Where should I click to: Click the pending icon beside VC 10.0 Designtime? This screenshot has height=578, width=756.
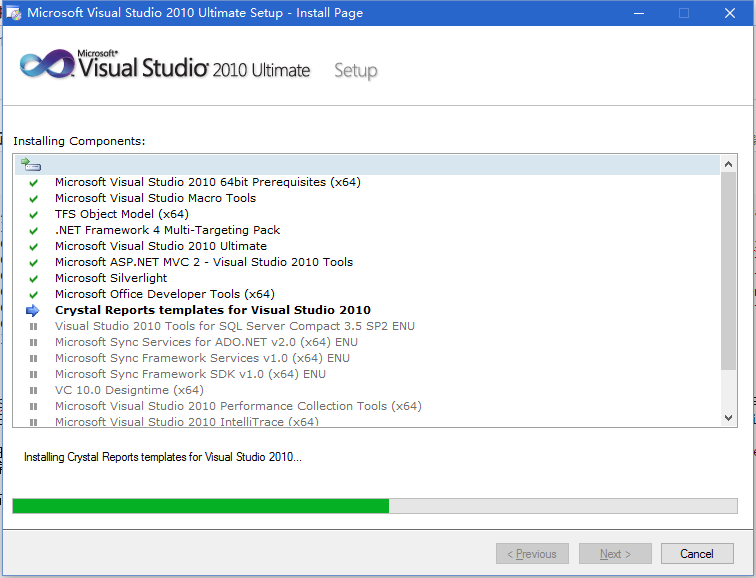coord(33,390)
